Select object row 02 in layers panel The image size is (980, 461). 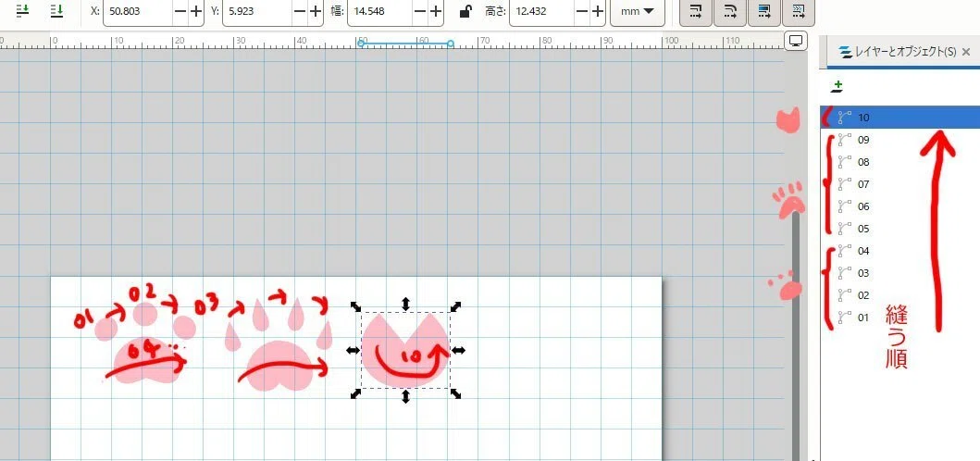click(900, 295)
